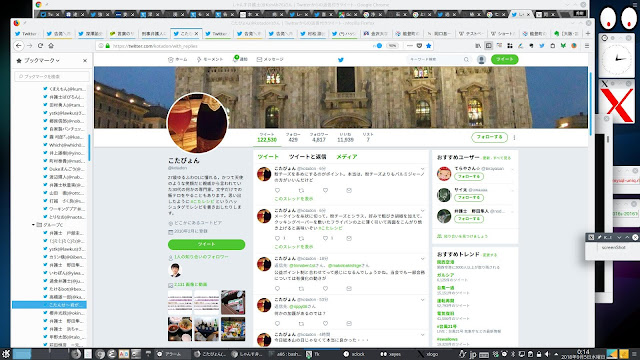Follow こたぴょん with フォローする button
Screen dimensions: 640x360
[x=489, y=137]
